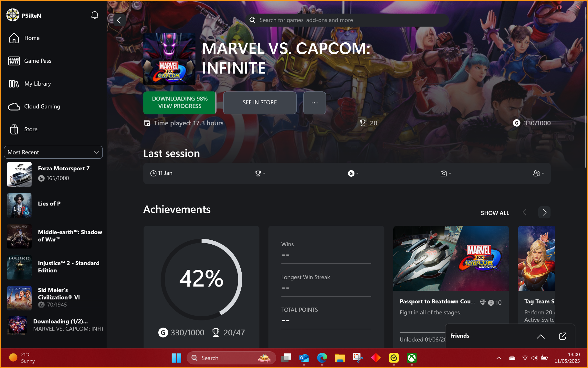Click the trophy icon showing 20
The image size is (588, 368).
coord(363,123)
